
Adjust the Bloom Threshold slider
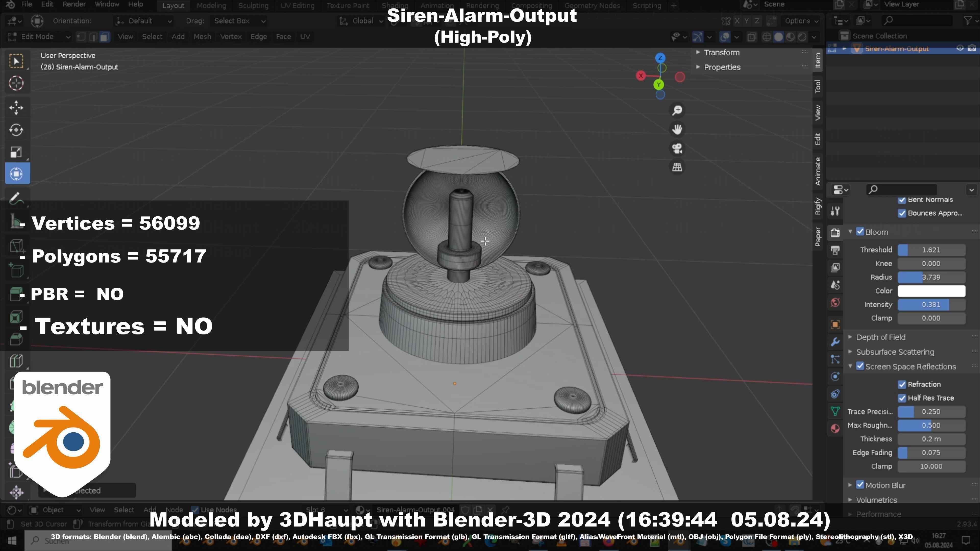tap(931, 250)
